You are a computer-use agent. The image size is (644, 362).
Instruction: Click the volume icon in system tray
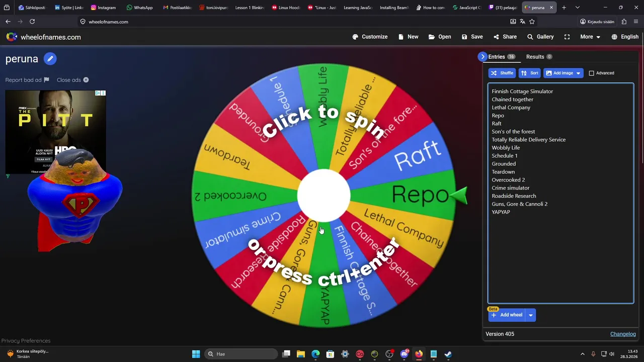(612, 354)
